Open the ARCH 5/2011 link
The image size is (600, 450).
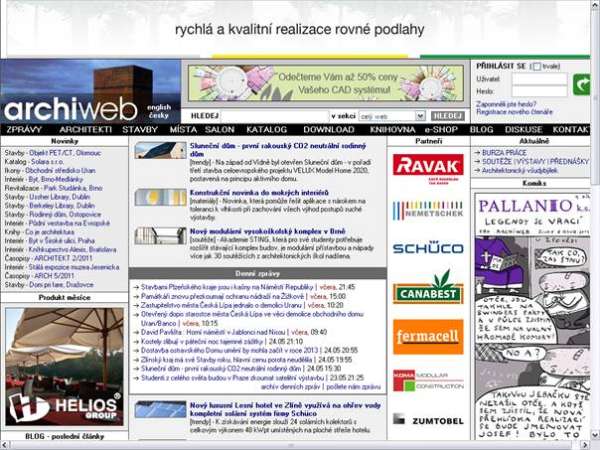tap(54, 276)
